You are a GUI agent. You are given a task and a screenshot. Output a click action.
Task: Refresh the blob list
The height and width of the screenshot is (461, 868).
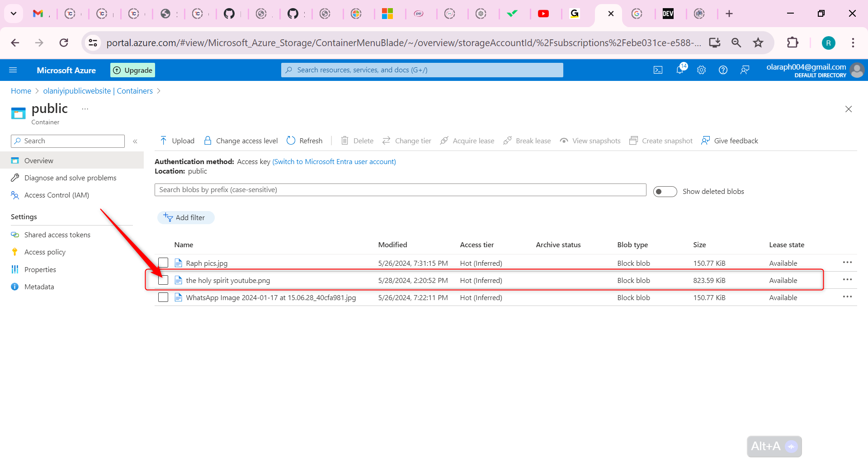(305, 141)
